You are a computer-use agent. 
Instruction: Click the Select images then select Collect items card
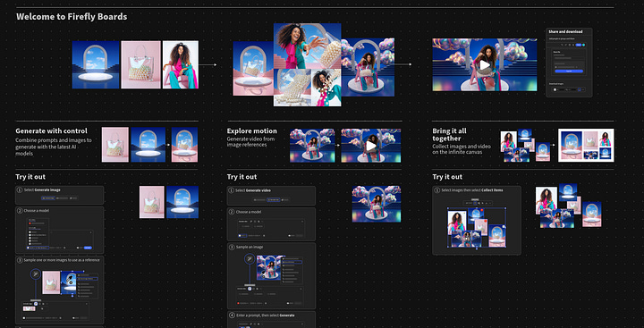[477, 221]
